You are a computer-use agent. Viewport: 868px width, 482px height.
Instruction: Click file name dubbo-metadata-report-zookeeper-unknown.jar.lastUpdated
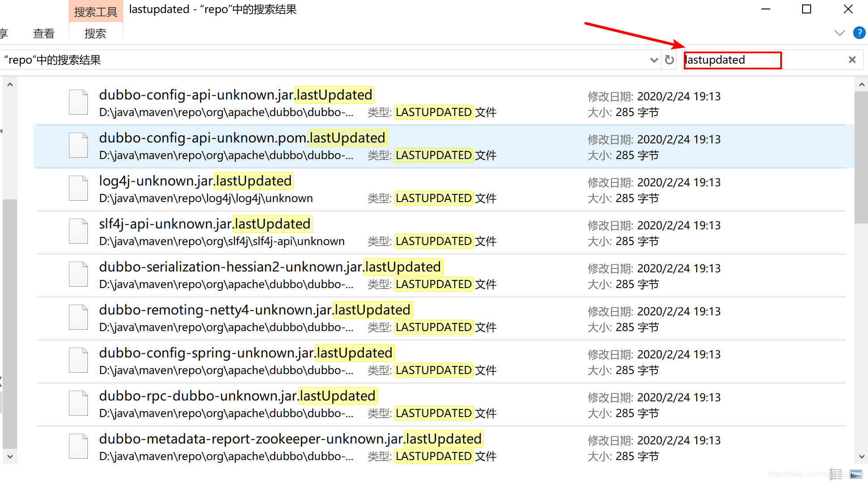pos(290,439)
